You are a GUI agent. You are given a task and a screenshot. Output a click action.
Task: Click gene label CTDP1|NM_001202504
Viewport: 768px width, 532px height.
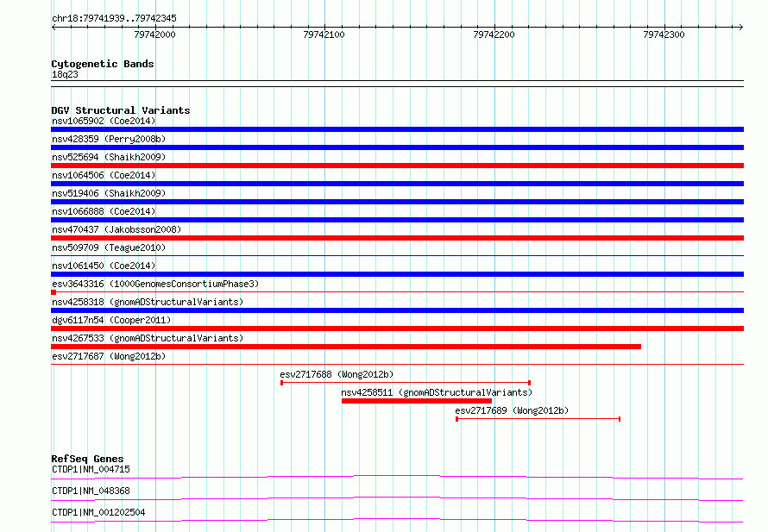tap(98, 512)
